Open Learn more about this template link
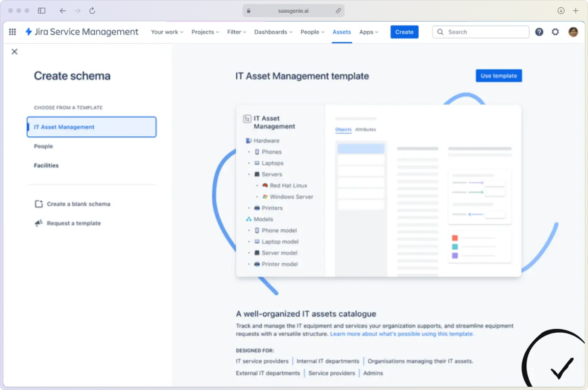Image resolution: width=588 pixels, height=390 pixels. click(402, 334)
